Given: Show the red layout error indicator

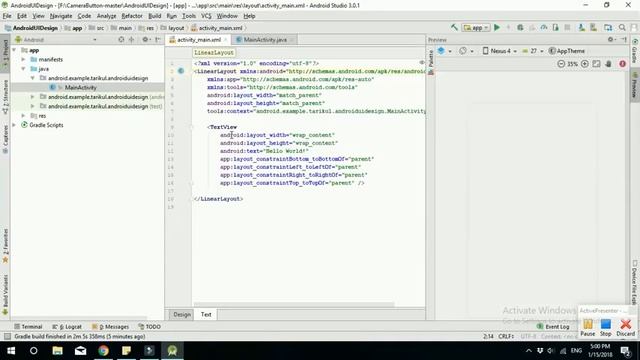Looking at the screenshot, I should [622, 64].
